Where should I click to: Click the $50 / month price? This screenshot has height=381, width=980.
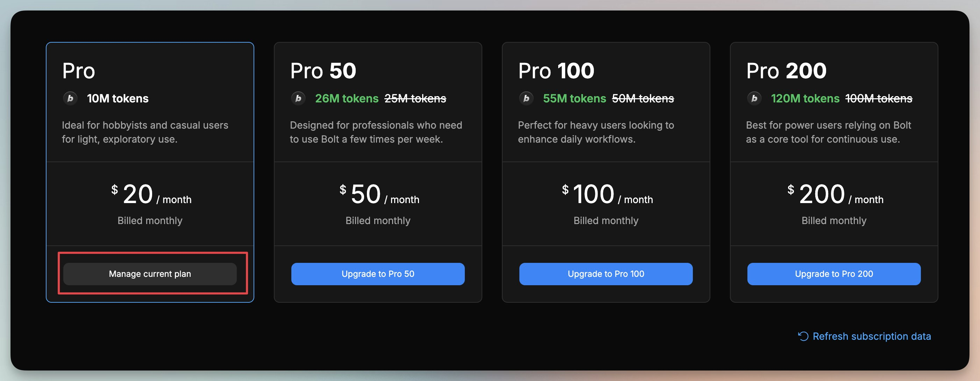click(379, 194)
